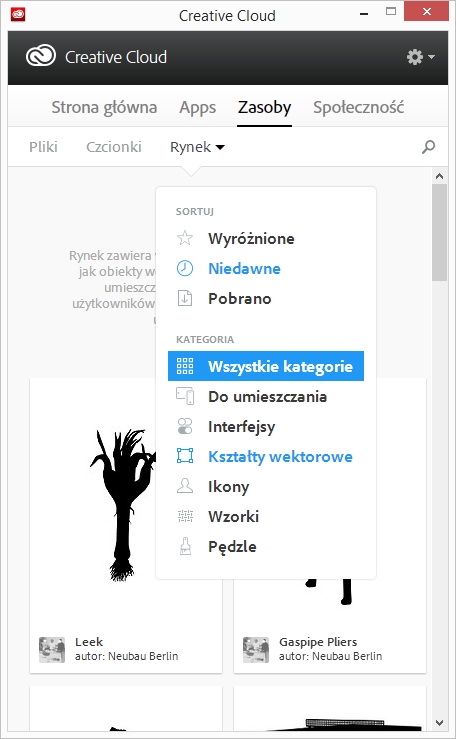Screen dimensions: 456x739
Task: Click the toggle icon beside Interfejsy
Action: point(185,426)
